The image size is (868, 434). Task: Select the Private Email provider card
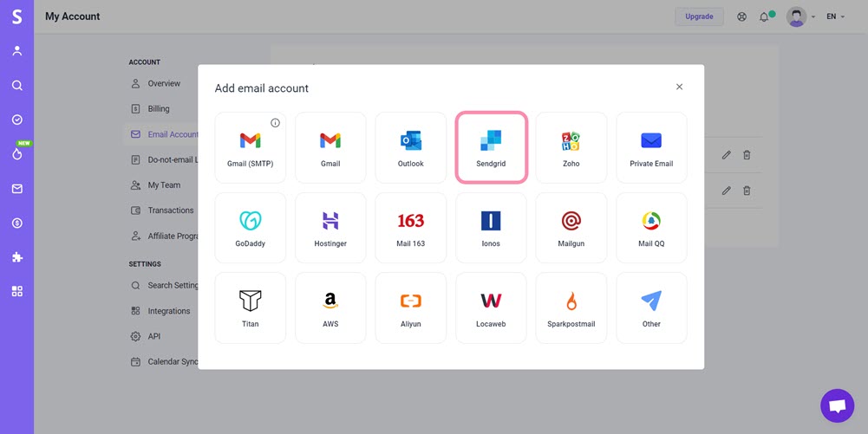tap(651, 147)
